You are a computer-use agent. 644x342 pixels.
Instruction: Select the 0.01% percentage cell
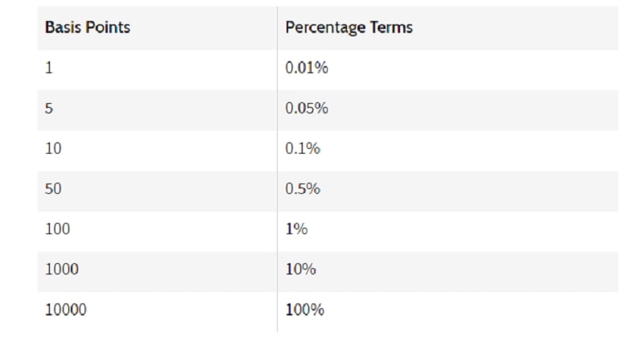(307, 68)
